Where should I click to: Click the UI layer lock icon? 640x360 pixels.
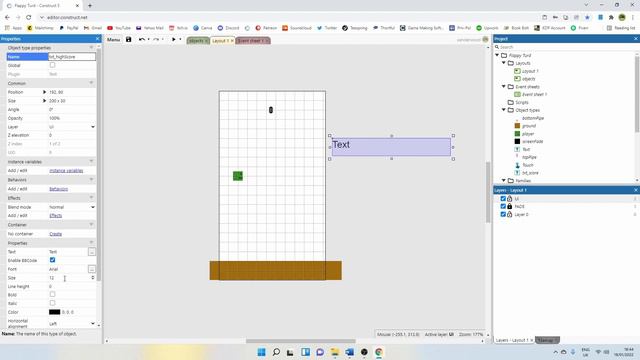click(509, 199)
